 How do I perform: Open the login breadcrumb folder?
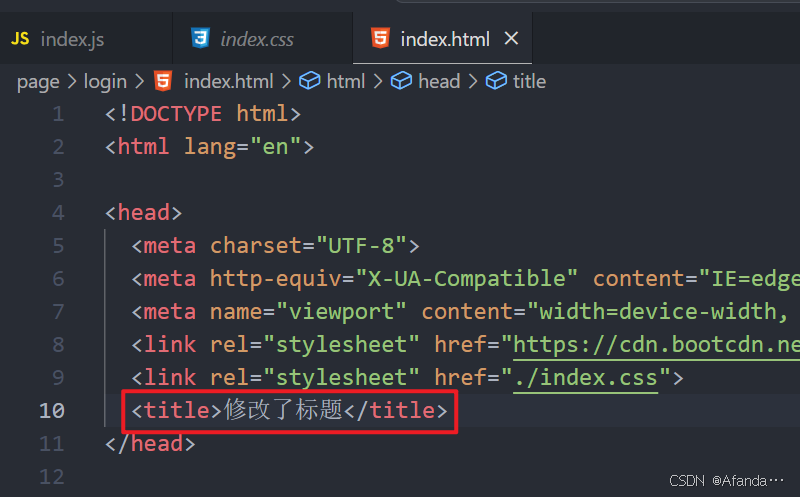point(105,82)
